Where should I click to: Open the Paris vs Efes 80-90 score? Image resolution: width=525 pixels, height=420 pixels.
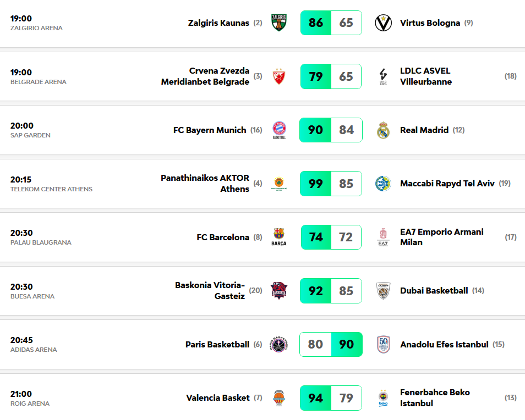(x=331, y=345)
